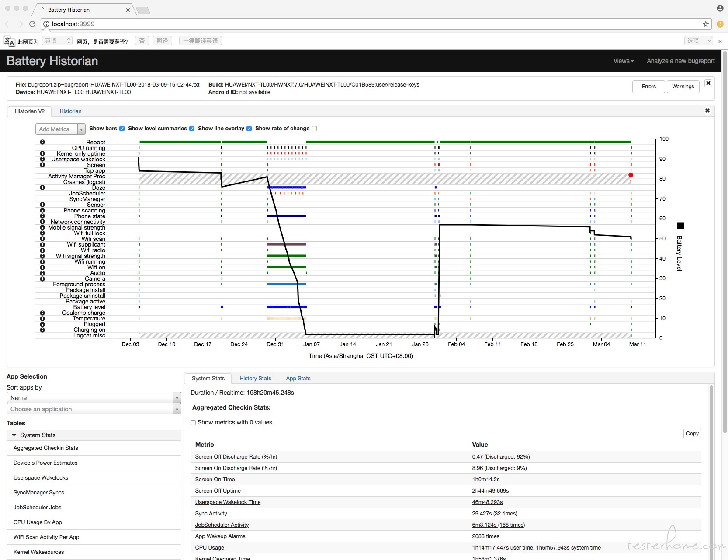
Task: Bookmark page using the star icon
Action: click(x=705, y=24)
